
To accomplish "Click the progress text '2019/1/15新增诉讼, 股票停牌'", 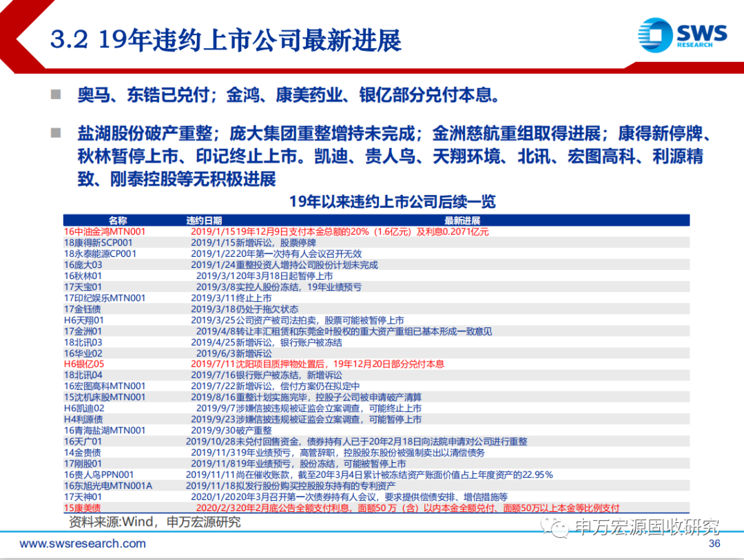I will coord(254,242).
